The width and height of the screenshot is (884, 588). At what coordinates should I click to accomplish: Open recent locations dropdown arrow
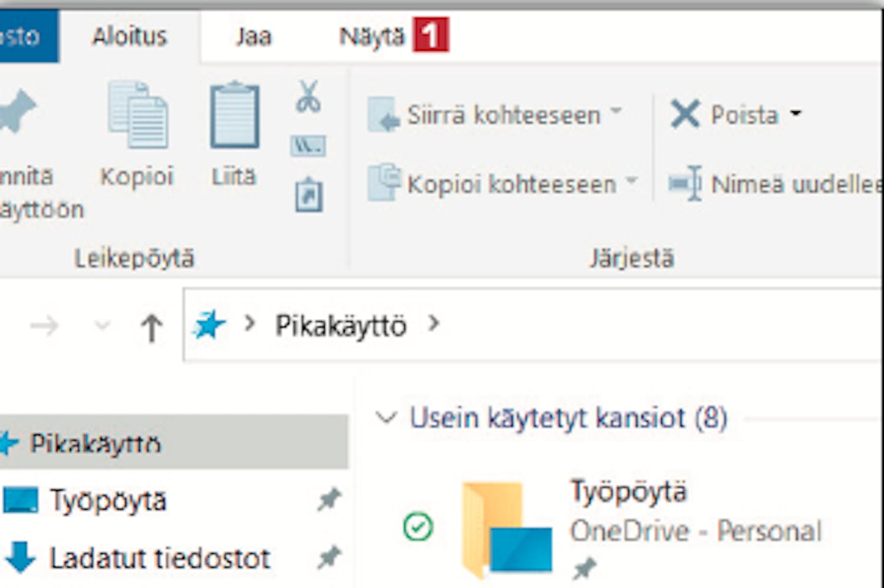(x=103, y=326)
